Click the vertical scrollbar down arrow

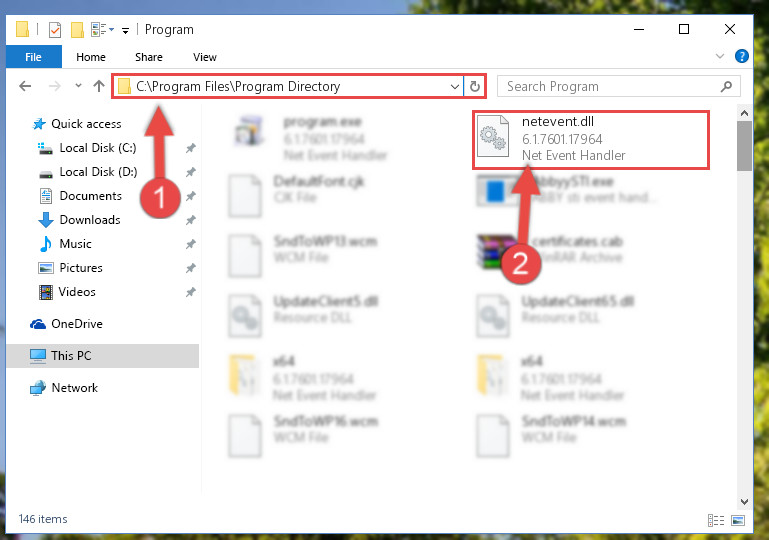click(744, 501)
